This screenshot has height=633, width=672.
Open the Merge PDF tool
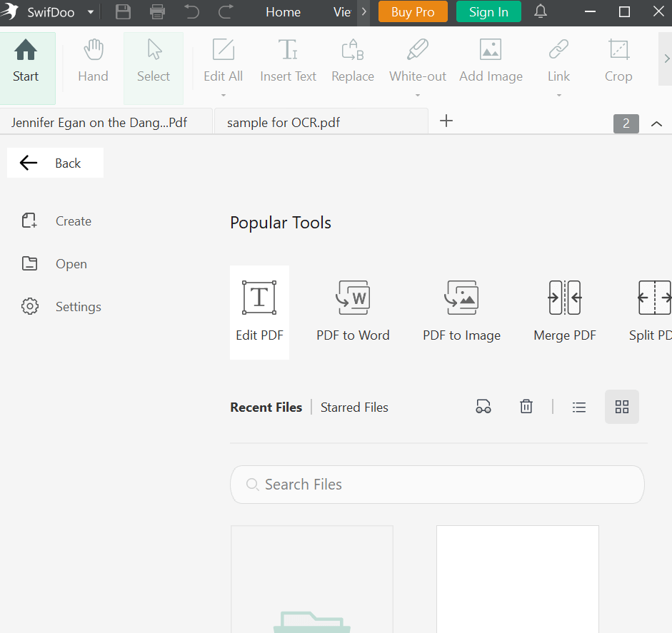[565, 312]
